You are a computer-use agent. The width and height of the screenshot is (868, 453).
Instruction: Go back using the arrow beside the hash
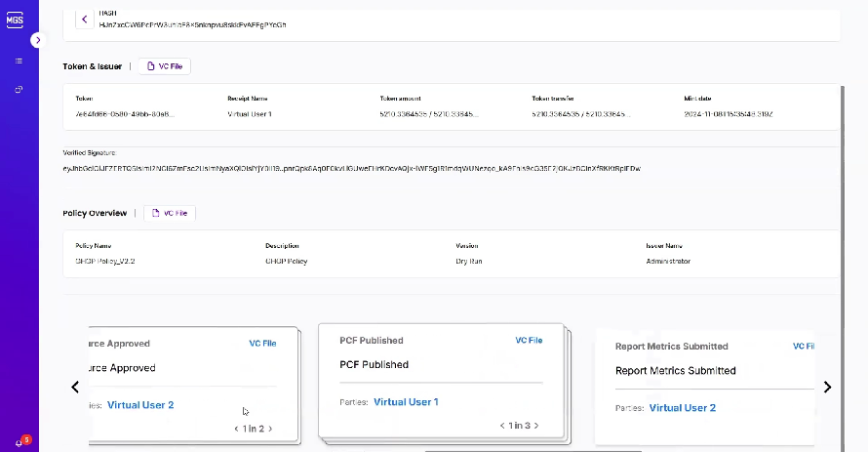(x=84, y=19)
